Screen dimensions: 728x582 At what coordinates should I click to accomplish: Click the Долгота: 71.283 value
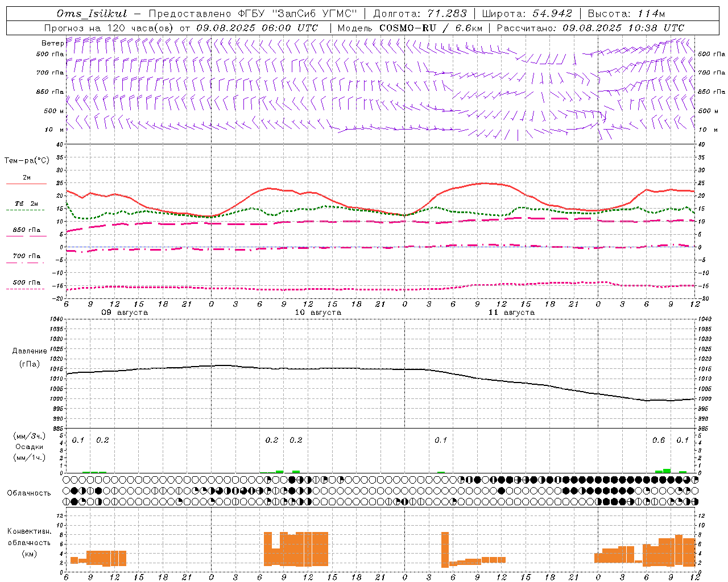click(x=420, y=14)
